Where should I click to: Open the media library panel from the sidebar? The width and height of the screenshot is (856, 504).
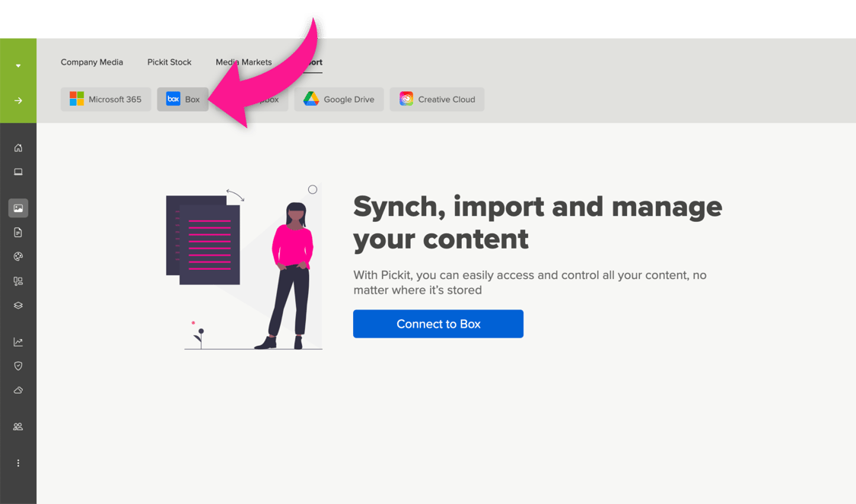click(18, 208)
